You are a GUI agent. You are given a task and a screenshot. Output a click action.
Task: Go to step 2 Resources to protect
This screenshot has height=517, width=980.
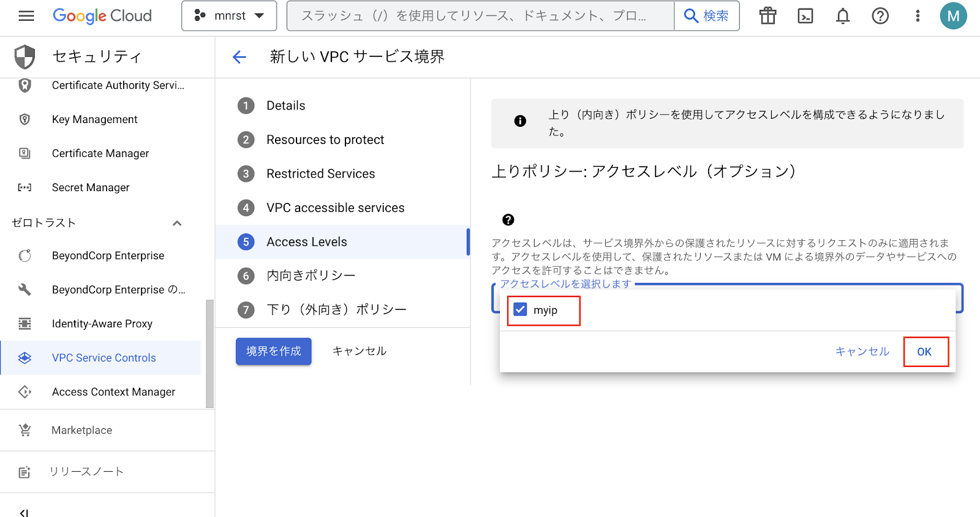325,140
